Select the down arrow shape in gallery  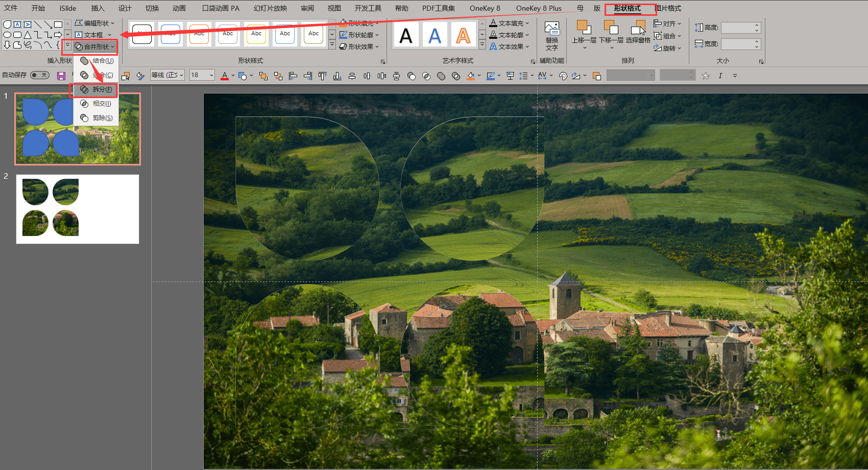7,45
